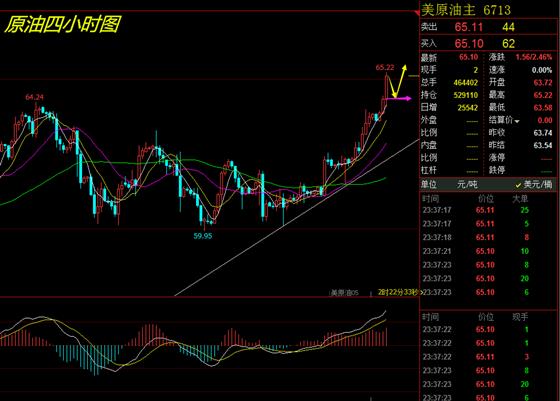Click the 涨跌 value 1.56/2.46%
Image resolution: width=560 pixels, height=401 pixels.
tap(534, 57)
